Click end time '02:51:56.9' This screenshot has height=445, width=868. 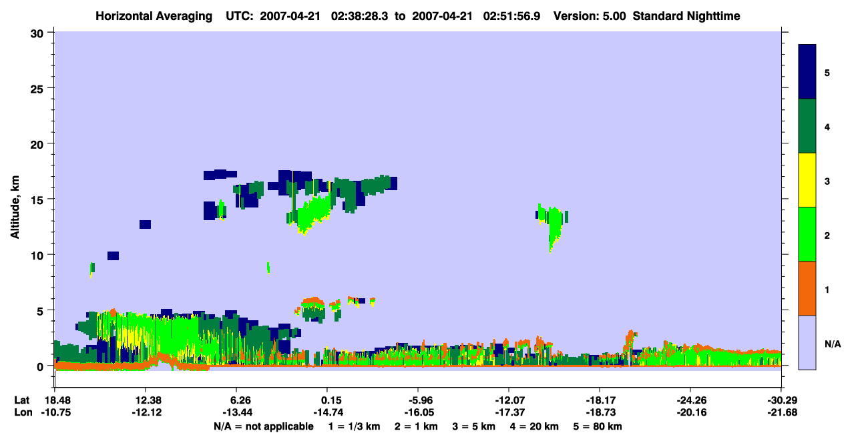click(x=513, y=16)
